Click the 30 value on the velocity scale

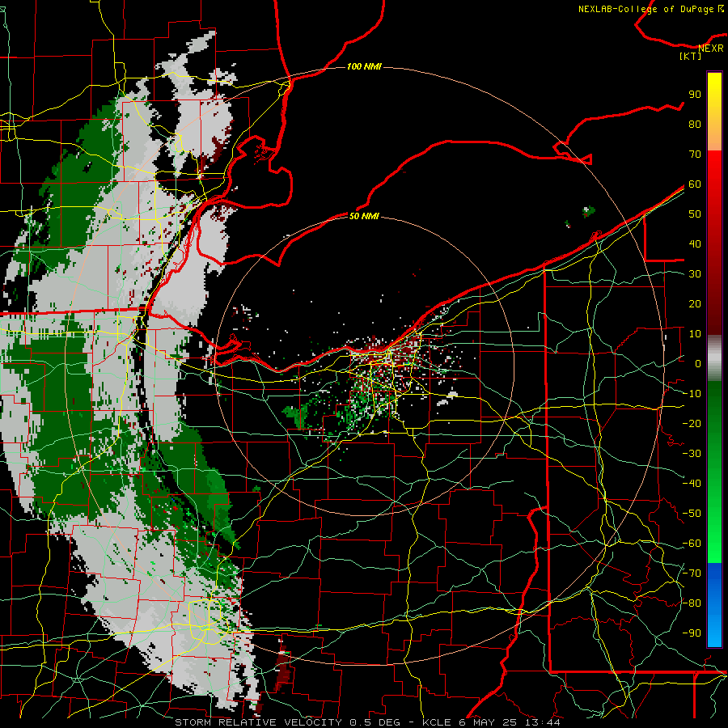695,274
